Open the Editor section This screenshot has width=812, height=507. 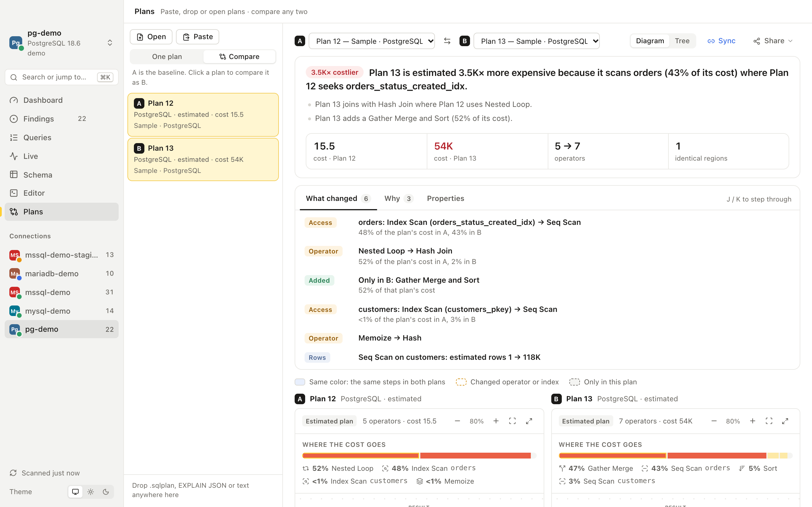click(x=62, y=193)
